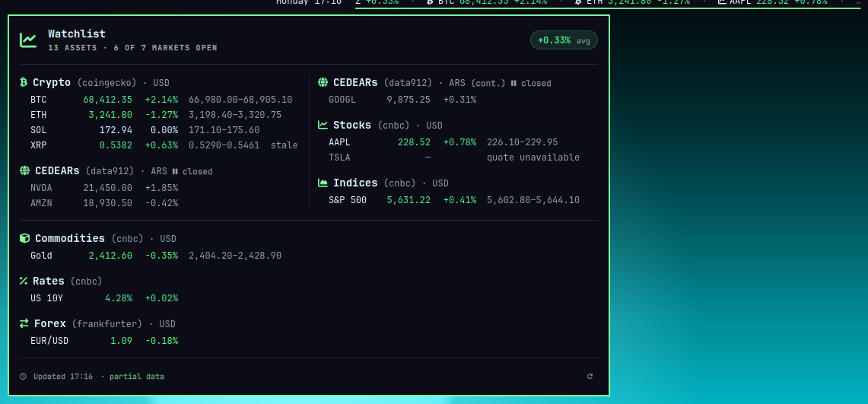Click BTC price 68,412.35
Screen dimensions: 868x404
107,100
